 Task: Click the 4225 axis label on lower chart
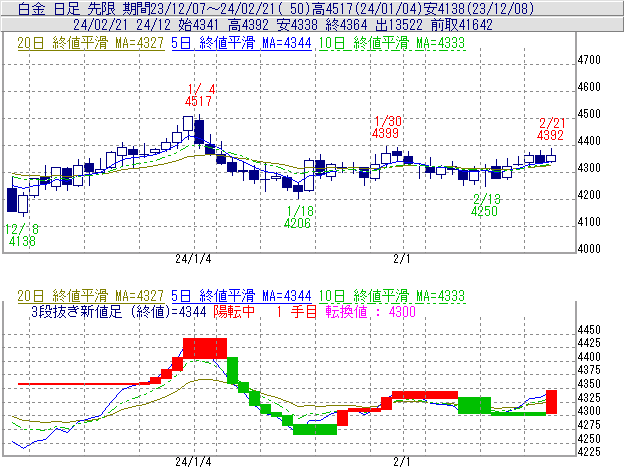click(589, 452)
